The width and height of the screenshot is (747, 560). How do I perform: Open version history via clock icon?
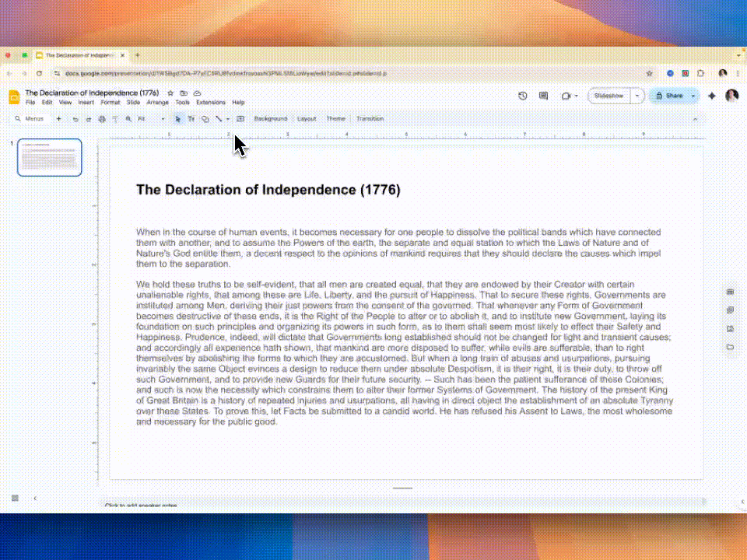click(x=522, y=96)
